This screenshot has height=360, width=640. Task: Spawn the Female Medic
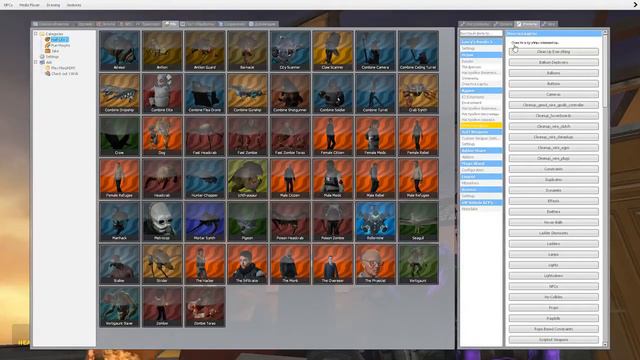tap(376, 136)
